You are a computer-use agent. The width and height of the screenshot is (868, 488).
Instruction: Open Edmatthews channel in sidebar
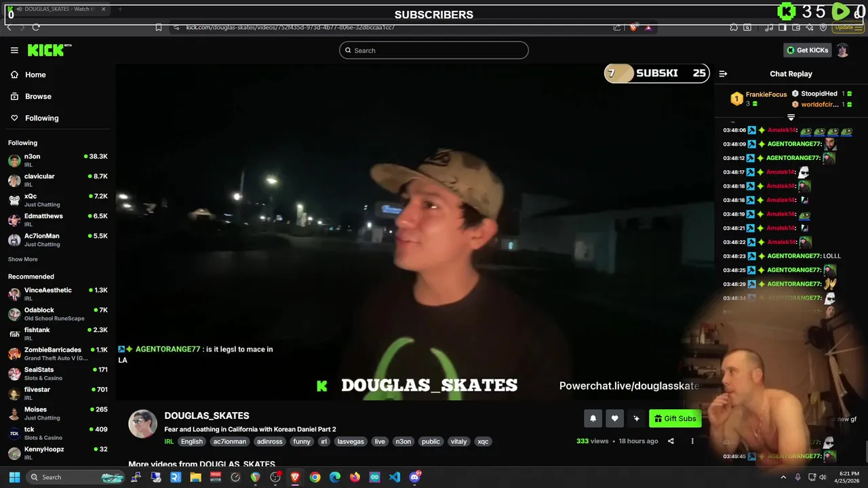pos(58,220)
